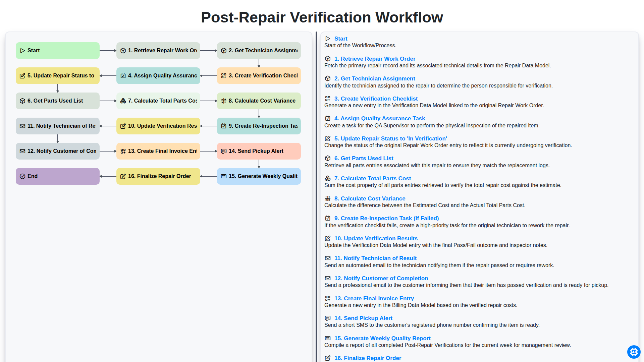Image resolution: width=644 pixels, height=362 pixels.
Task: Click the edit icon in Update Verification Results node
Action: (x=123, y=126)
